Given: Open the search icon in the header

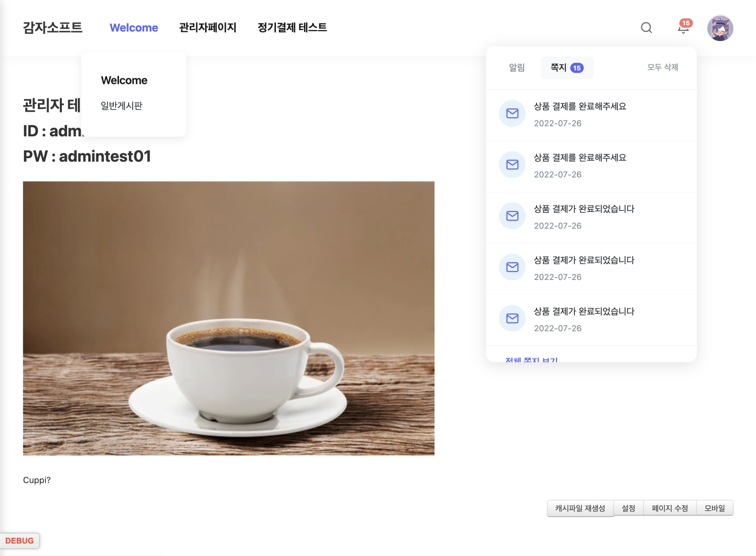Looking at the screenshot, I should tap(646, 28).
